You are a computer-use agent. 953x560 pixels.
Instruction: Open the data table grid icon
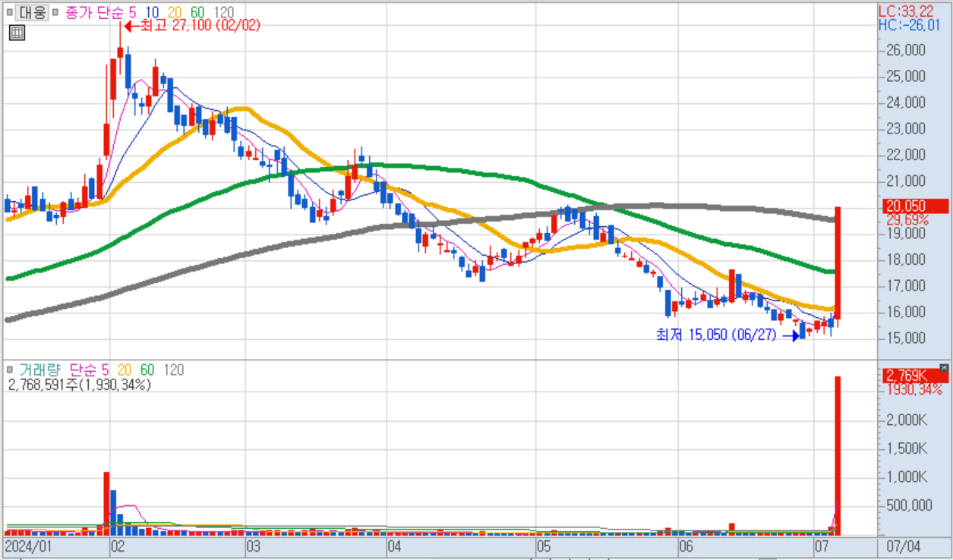pos(17,32)
